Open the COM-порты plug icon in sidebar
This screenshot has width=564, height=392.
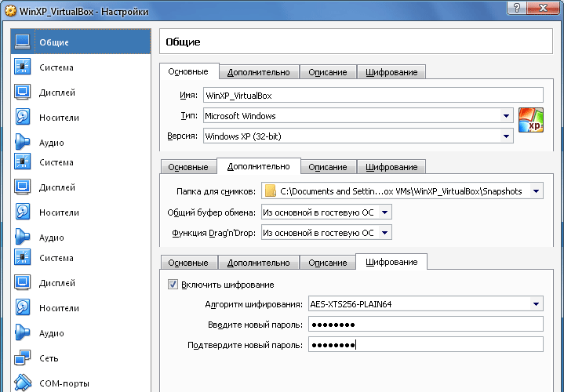click(22, 383)
